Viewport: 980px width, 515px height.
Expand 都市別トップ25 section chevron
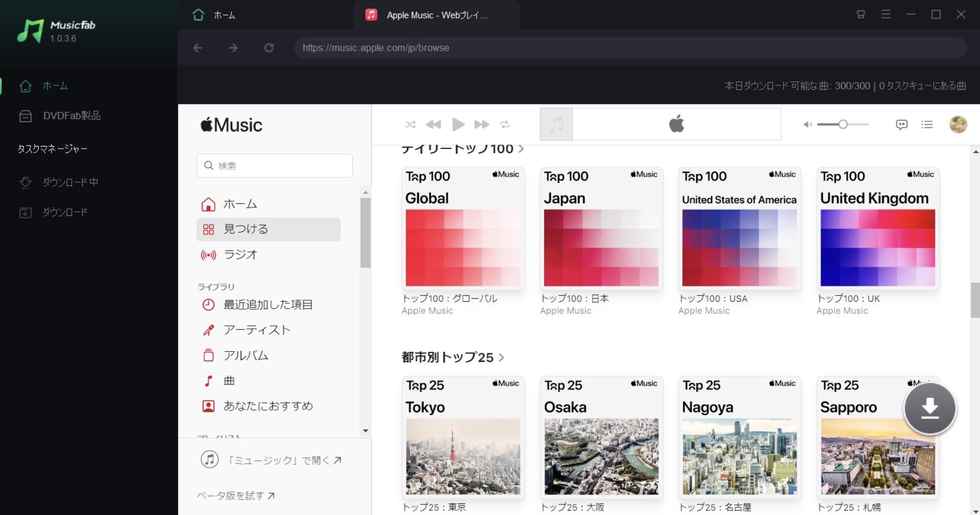(502, 357)
